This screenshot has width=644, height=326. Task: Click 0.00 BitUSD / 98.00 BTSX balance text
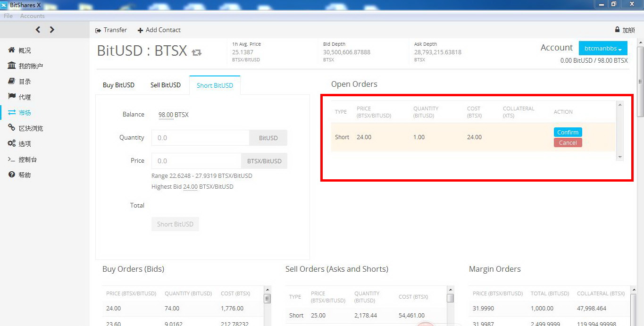(x=594, y=60)
